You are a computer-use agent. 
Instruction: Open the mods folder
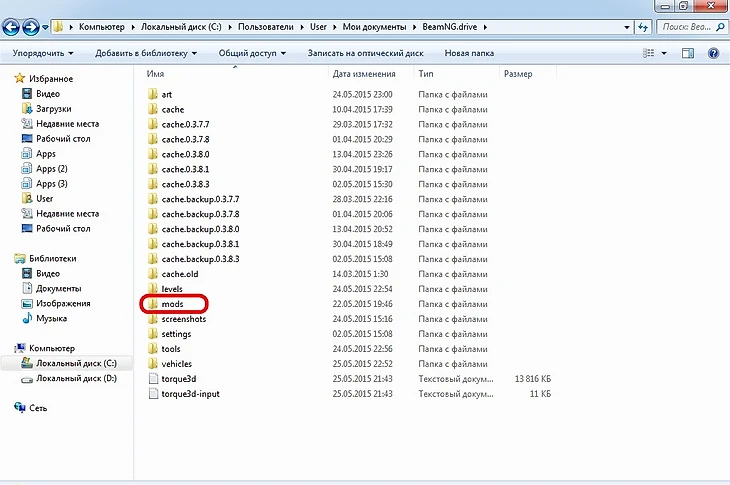click(x=172, y=303)
